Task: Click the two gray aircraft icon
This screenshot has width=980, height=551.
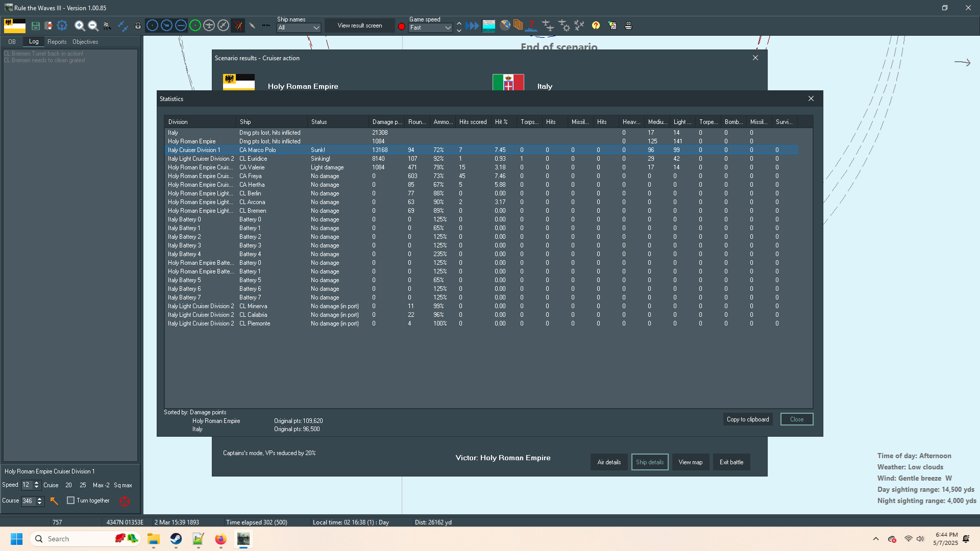Action: [x=548, y=26]
